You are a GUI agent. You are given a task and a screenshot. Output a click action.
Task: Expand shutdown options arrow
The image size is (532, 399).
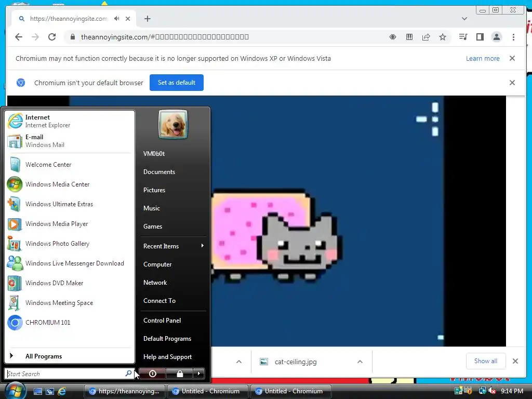click(199, 374)
